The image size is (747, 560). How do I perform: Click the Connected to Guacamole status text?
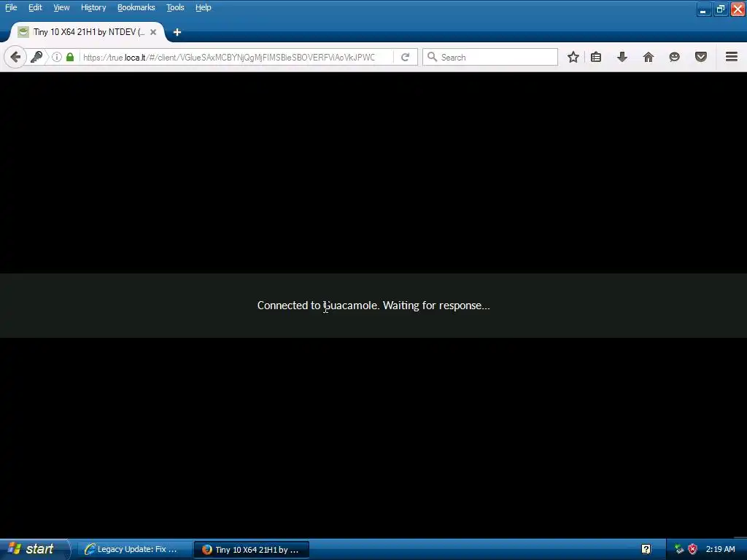pos(373,306)
